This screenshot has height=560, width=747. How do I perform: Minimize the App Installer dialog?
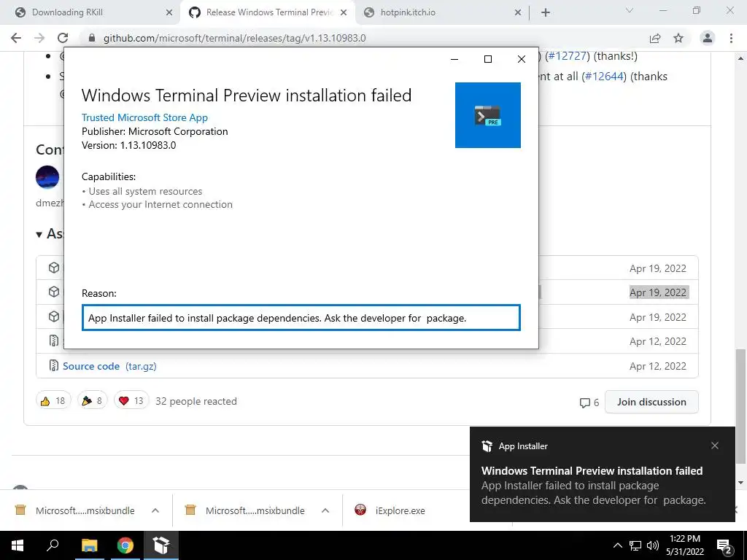tap(454, 59)
